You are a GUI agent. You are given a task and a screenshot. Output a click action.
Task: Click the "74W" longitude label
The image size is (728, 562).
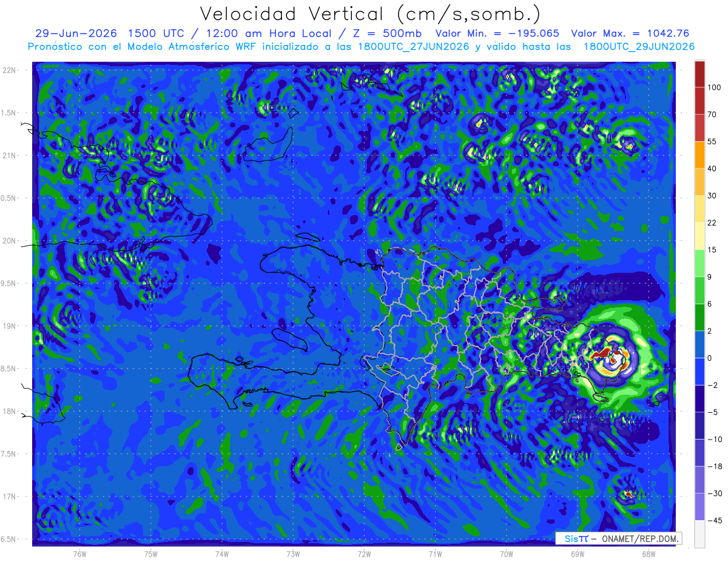pyautogui.click(x=221, y=554)
